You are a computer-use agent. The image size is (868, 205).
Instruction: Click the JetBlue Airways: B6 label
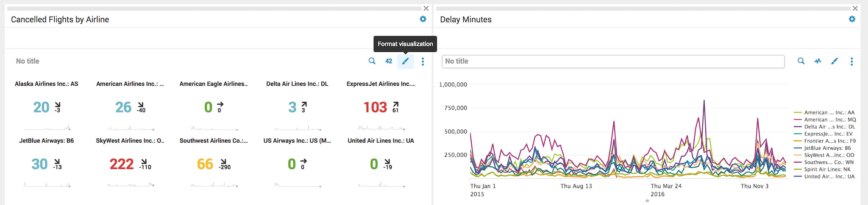point(47,141)
